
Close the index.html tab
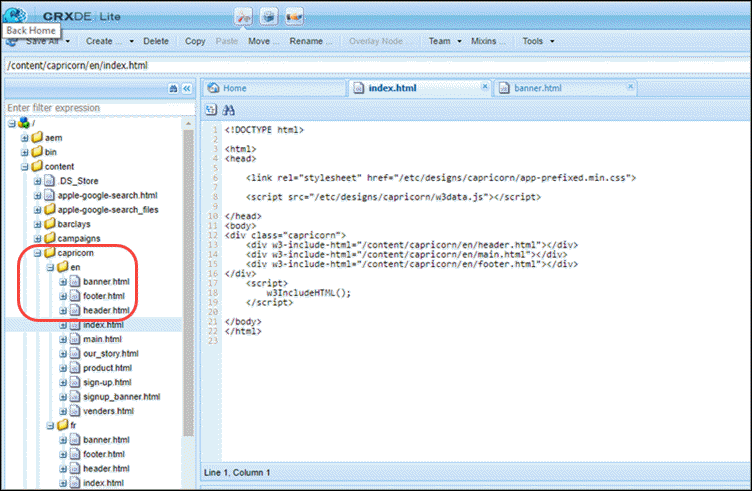tap(485, 86)
